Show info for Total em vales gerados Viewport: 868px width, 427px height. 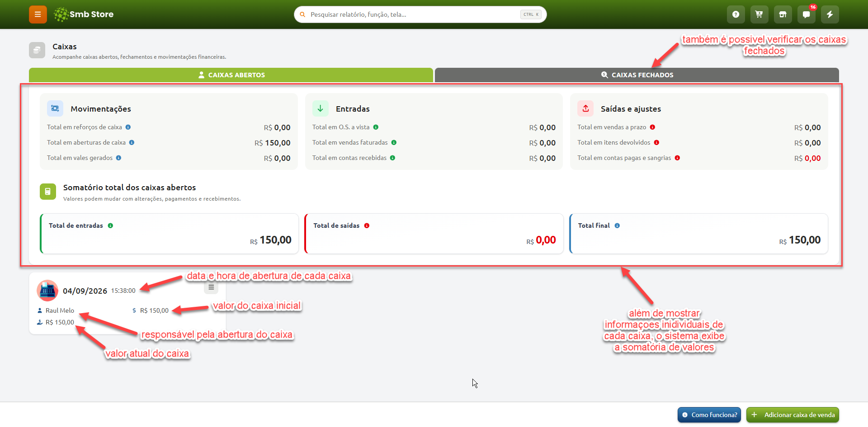tap(118, 158)
